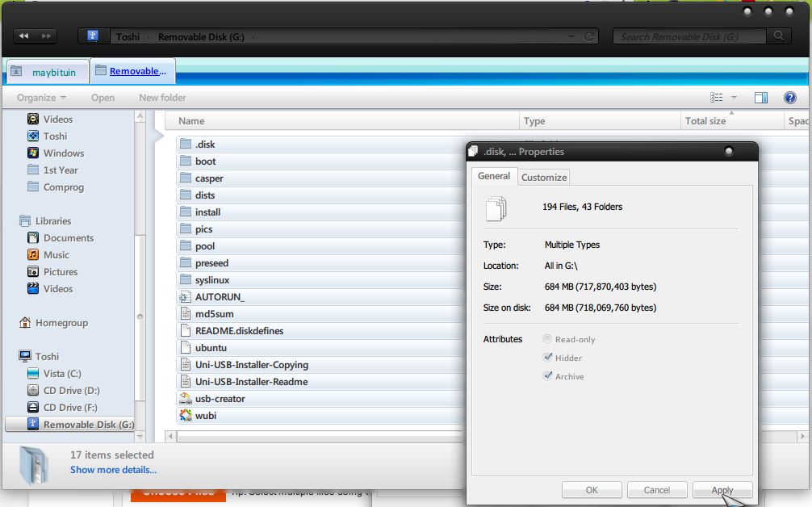Click Apply in Properties dialog
This screenshot has height=507, width=812.
pyautogui.click(x=722, y=489)
